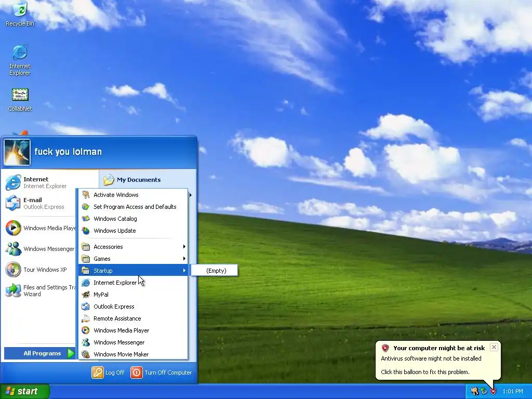Click the system clock showing 1:01 PM

tap(513, 391)
